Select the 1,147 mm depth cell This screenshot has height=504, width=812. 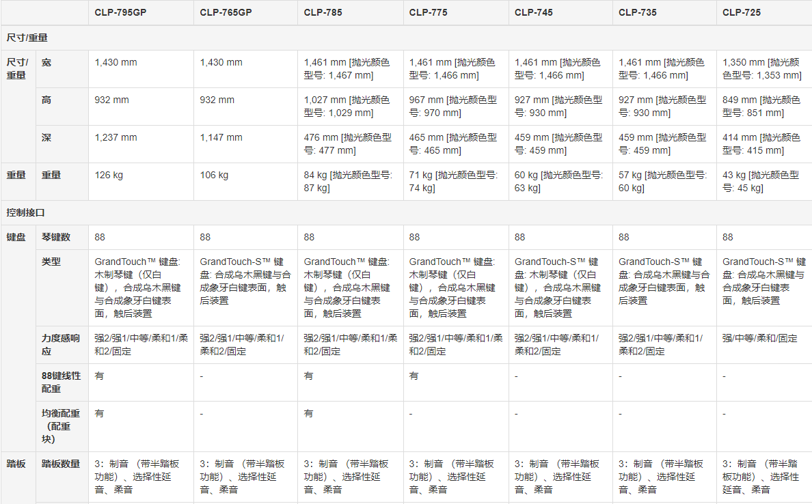click(246, 144)
